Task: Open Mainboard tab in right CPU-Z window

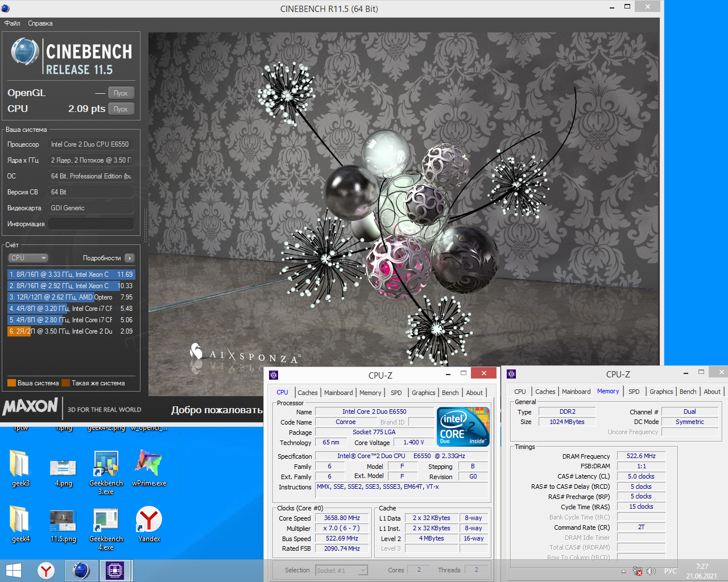Action: click(x=576, y=392)
